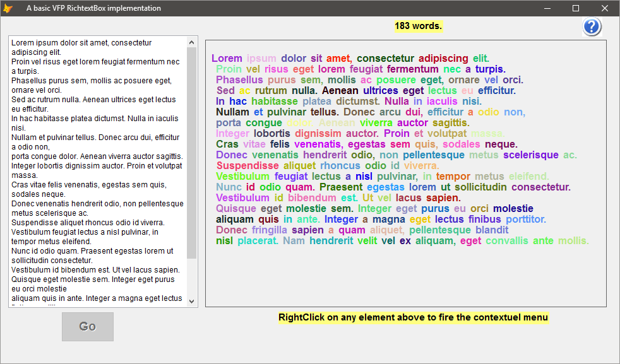Image resolution: width=620 pixels, height=364 pixels.
Task: Click the red word Suspendisse
Action: 245,165
